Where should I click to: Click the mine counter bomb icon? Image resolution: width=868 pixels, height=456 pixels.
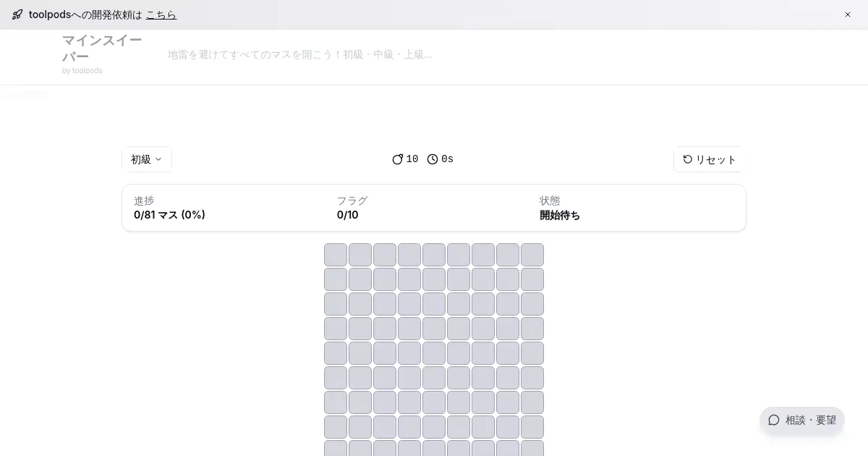(x=397, y=159)
